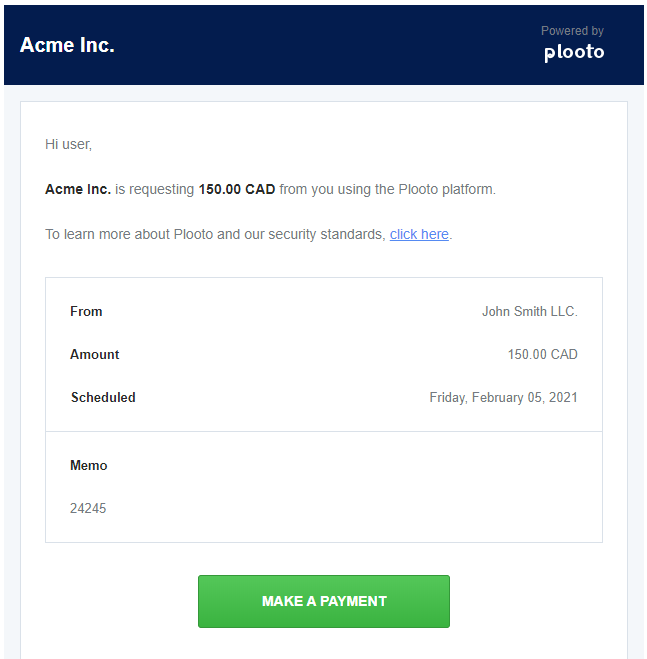Select the John Smith LLC. value

530,311
